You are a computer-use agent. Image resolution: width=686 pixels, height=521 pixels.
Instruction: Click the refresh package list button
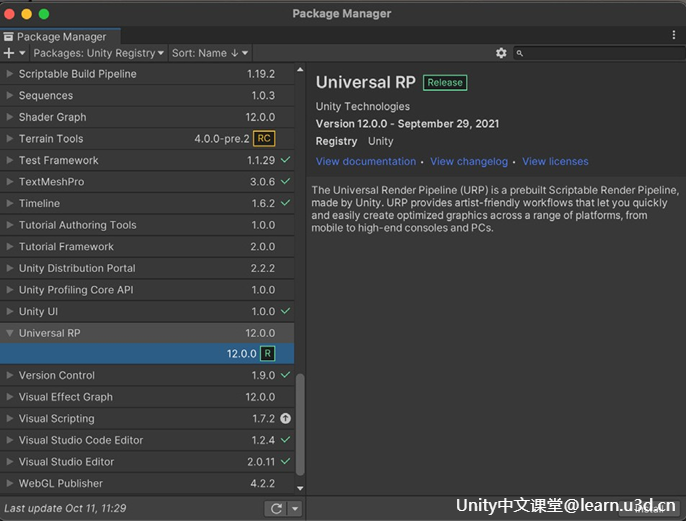tap(276, 508)
